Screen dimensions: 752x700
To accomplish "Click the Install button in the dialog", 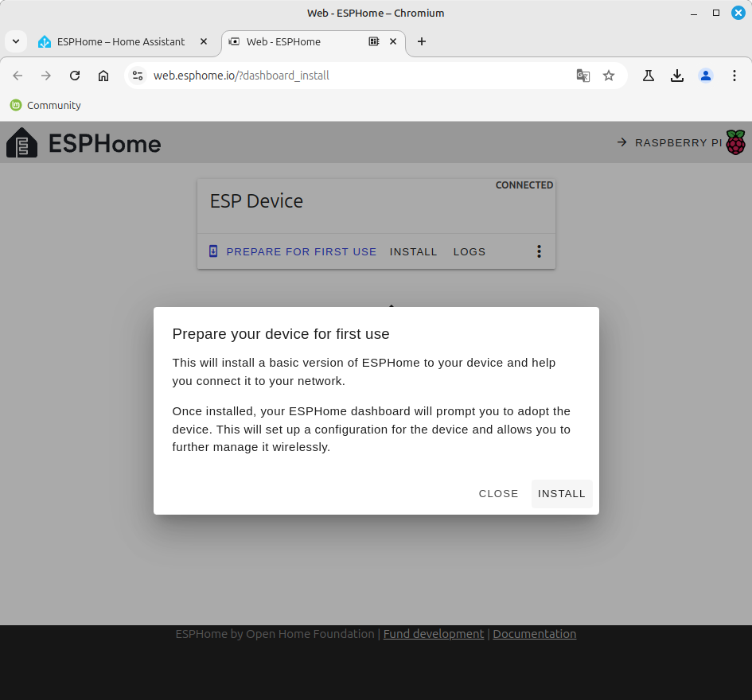I will (x=562, y=493).
